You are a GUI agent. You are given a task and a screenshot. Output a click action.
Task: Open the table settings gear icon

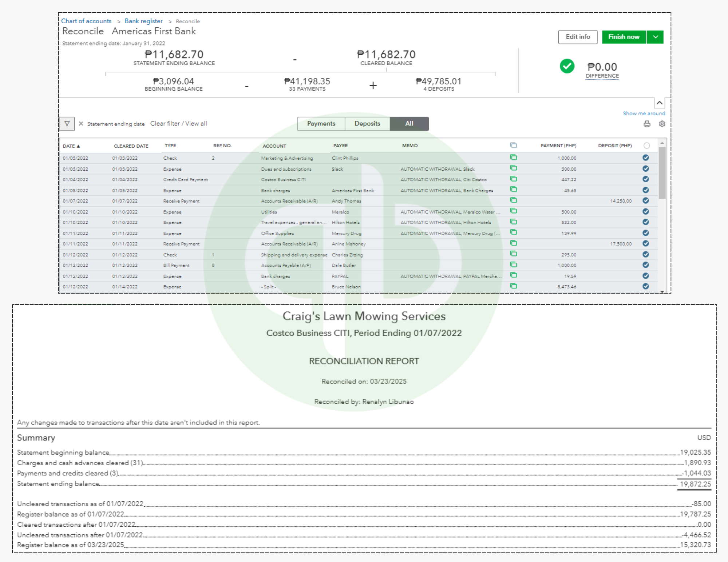click(662, 124)
